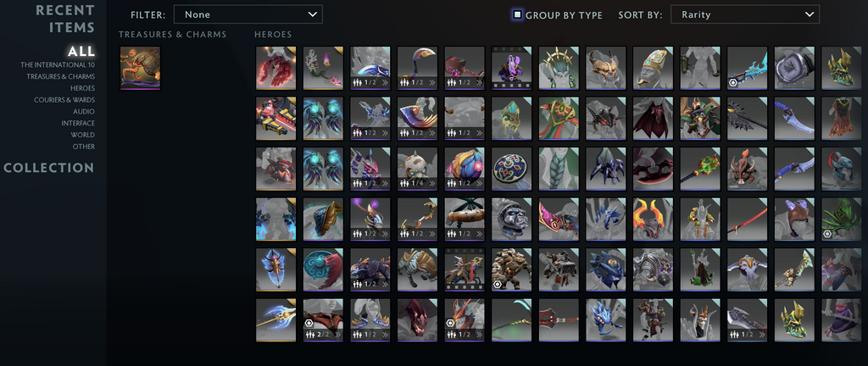
Task: Open the red feathered wings item
Action: coord(275,68)
